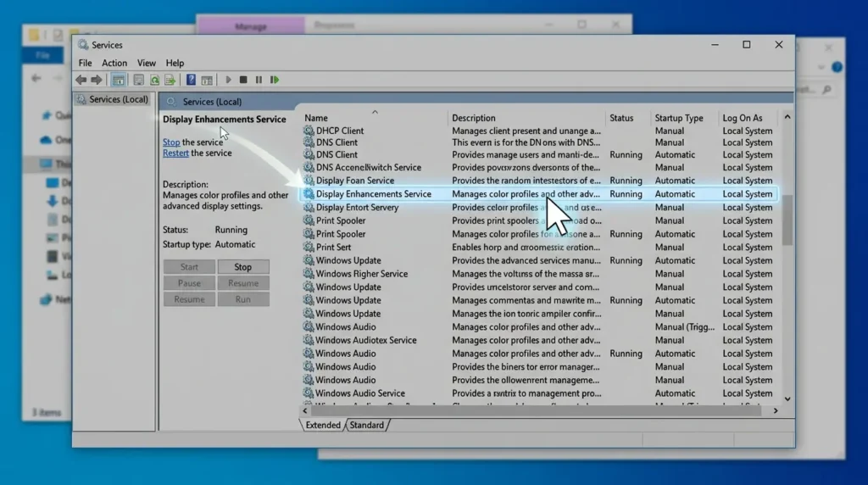Click the Restart the service link
The image size is (868, 485).
(x=175, y=153)
